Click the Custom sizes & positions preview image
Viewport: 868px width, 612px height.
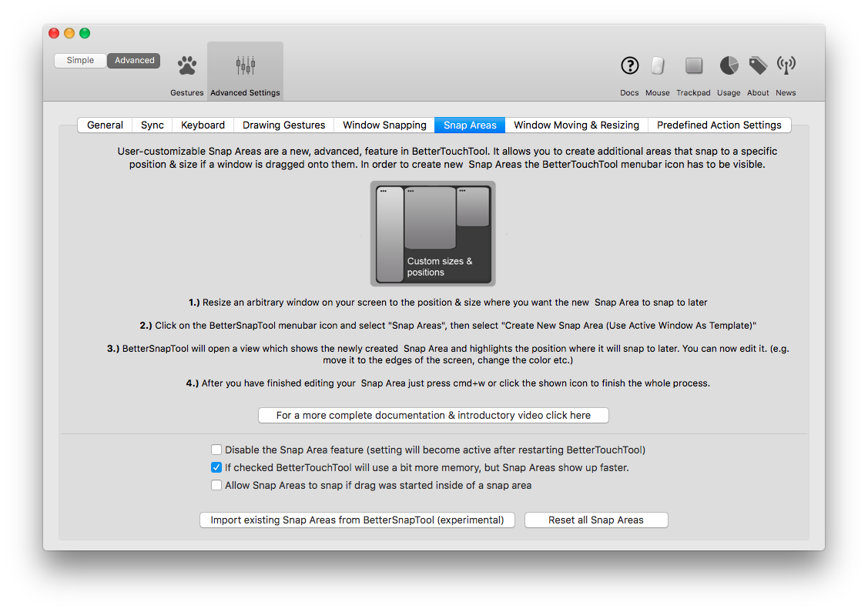click(433, 233)
